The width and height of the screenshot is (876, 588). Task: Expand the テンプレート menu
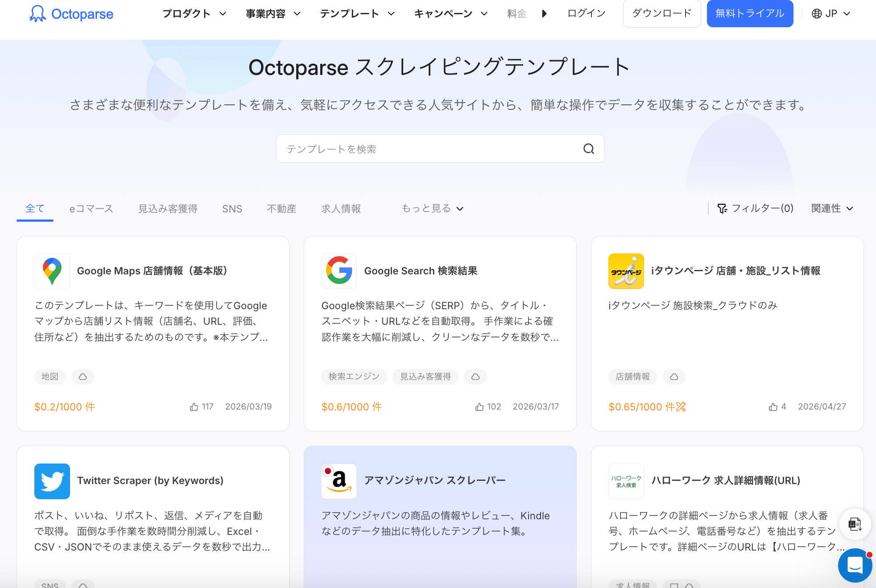tap(357, 14)
